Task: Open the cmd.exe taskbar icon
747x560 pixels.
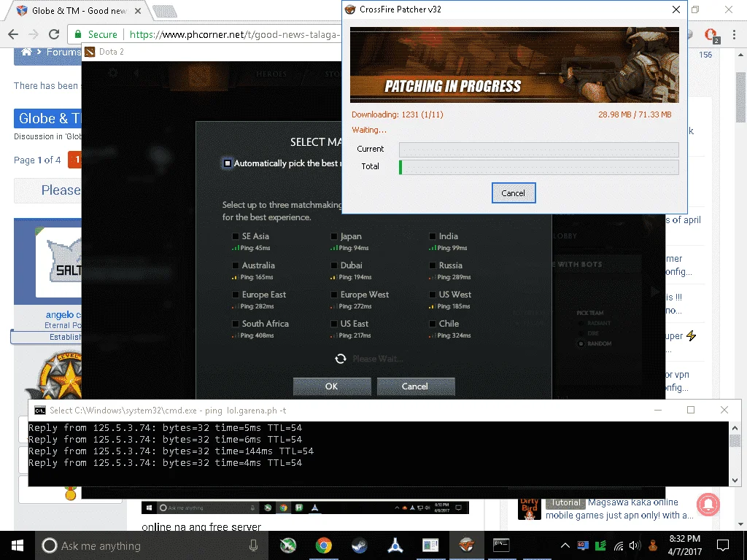Action: pos(501,545)
